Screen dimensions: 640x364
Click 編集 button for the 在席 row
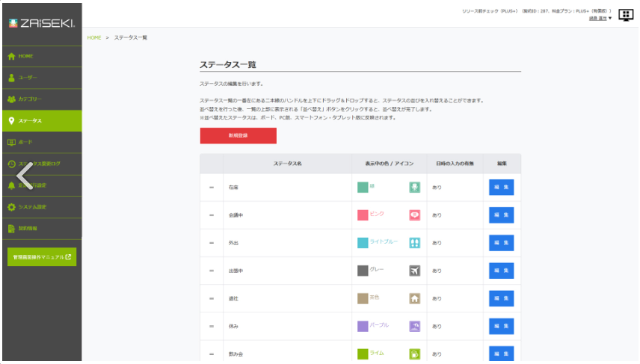[501, 188]
